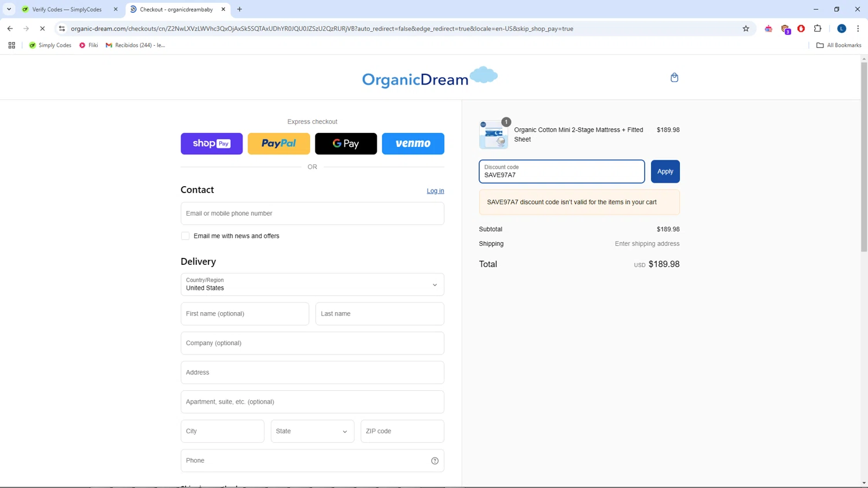Click the Enter shipping address text
868x488 pixels.
coord(647,244)
